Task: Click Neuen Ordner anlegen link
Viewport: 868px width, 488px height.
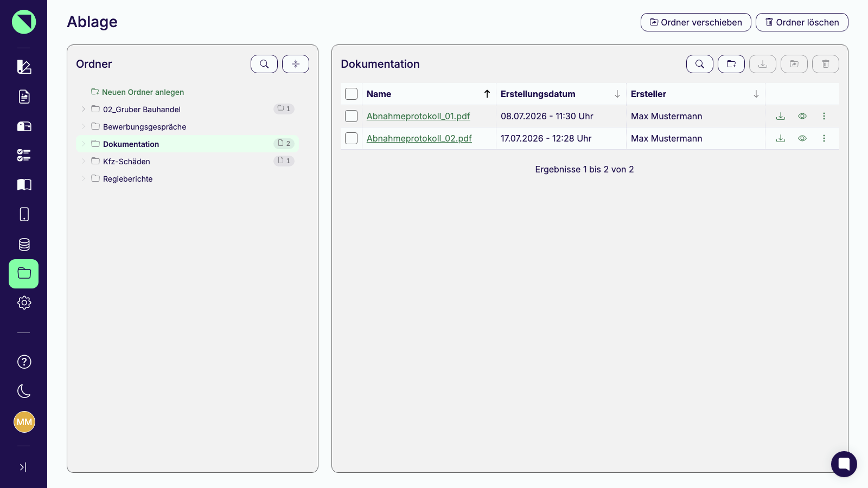Action: [138, 92]
